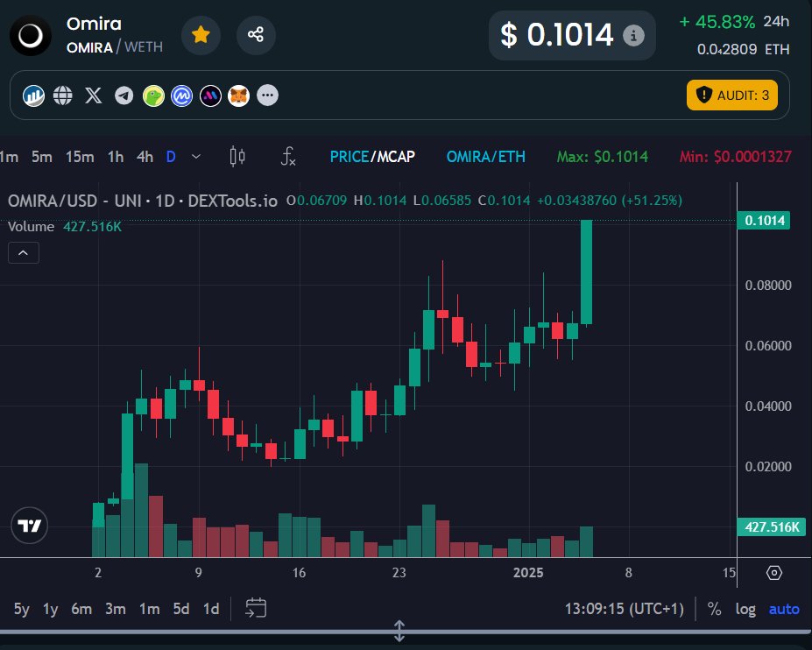Open the AUDIT: 3 badge
This screenshot has height=650, width=812.
pyautogui.click(x=732, y=95)
